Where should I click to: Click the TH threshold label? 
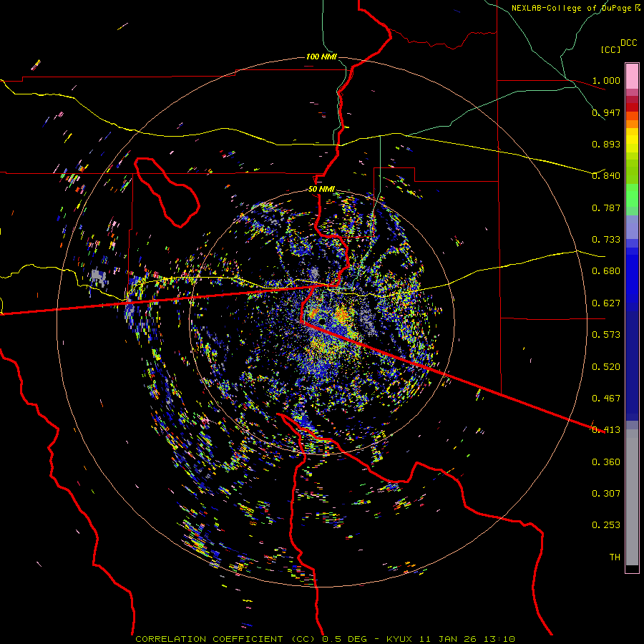[x=615, y=557]
